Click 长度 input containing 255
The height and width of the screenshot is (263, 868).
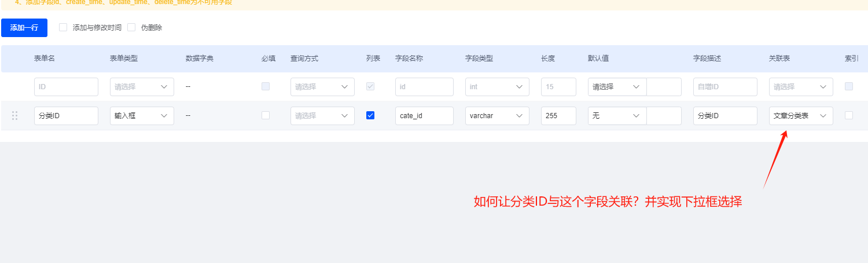coord(558,116)
